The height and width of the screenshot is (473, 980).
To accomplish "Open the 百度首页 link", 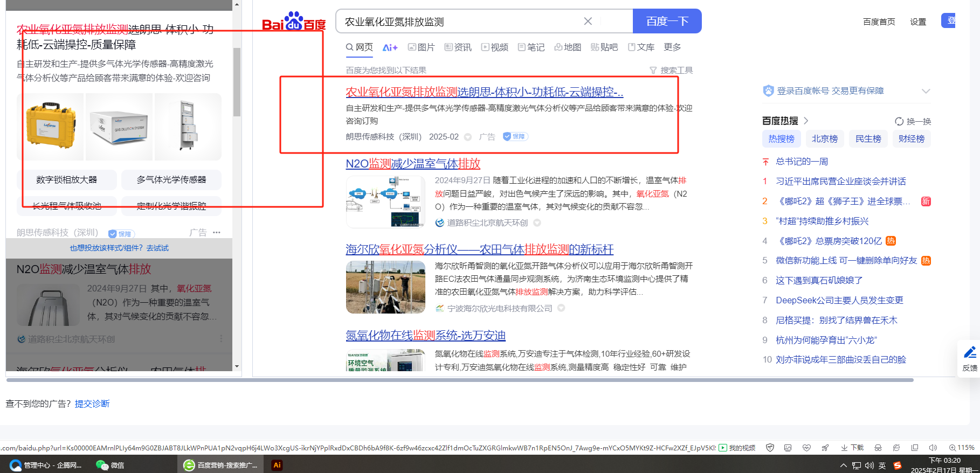I will click(879, 22).
